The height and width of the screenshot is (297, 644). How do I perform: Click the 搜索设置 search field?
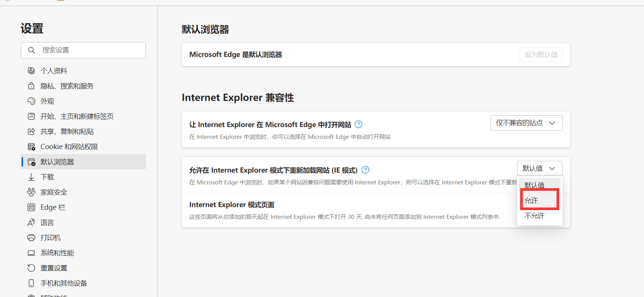89,50
